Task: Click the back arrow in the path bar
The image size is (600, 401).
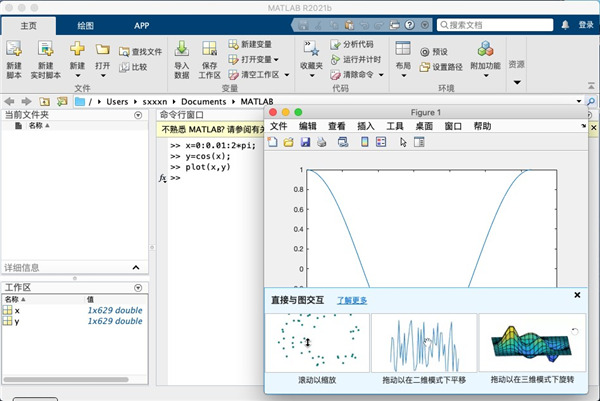Action: coord(9,101)
